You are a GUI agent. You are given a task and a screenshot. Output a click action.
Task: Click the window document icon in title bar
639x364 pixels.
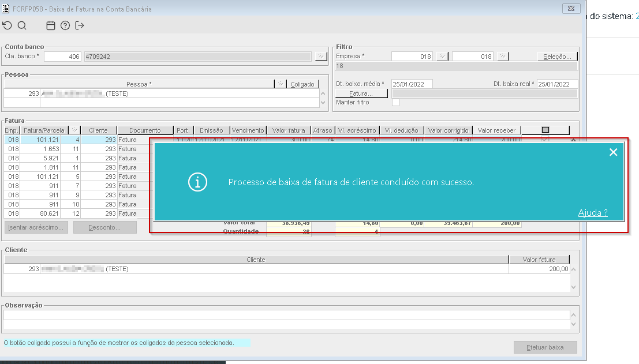6,9
